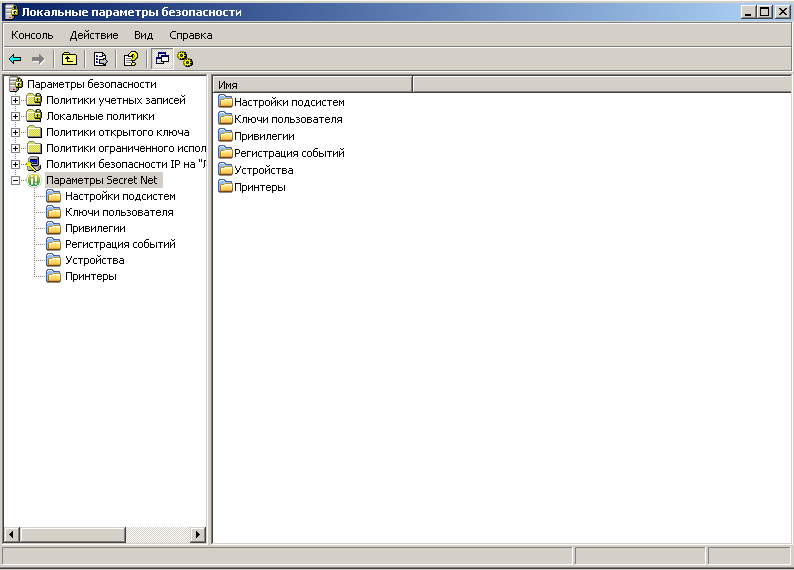Viewport: 794px width, 570px height.
Task: Toggle the console tree view toolbar icon
Action: coord(163,59)
